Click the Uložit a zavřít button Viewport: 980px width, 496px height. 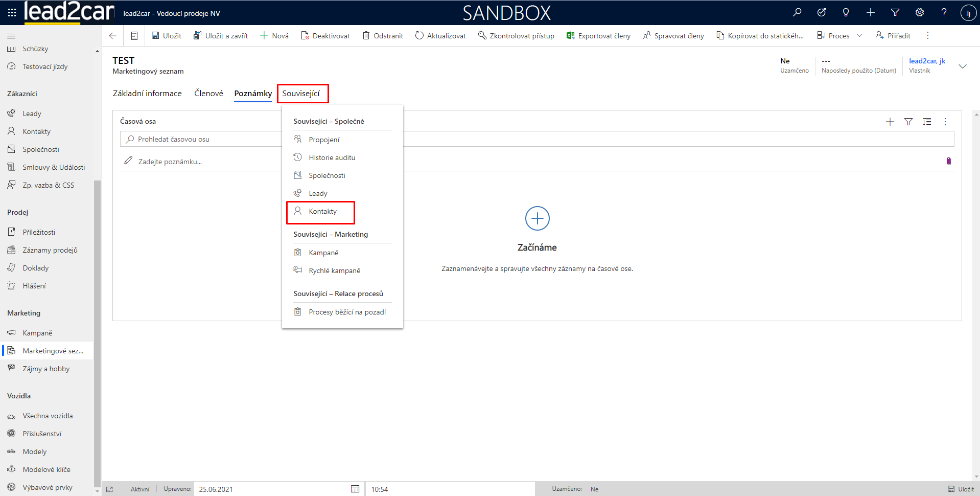pos(221,36)
